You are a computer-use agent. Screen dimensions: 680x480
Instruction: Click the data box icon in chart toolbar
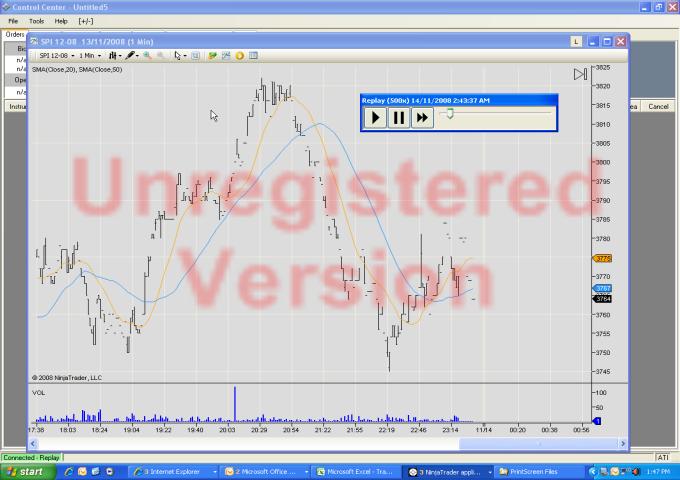click(196, 56)
